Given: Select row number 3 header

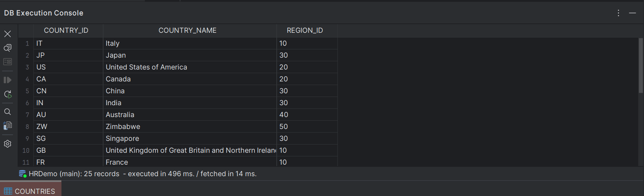Looking at the screenshot, I should tap(26, 67).
